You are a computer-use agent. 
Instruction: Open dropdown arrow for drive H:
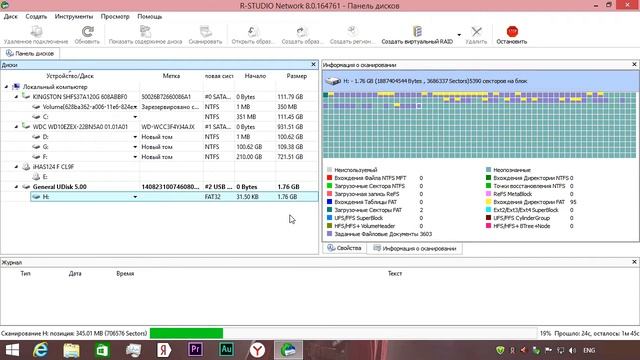135,197
